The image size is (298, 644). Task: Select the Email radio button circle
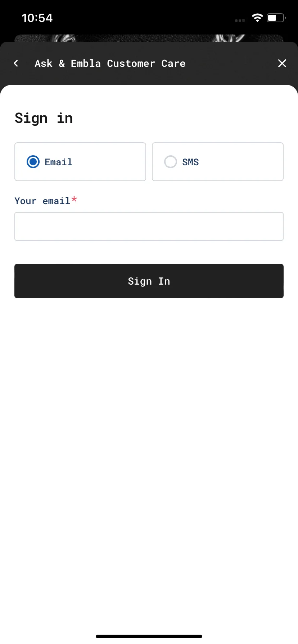(33, 162)
